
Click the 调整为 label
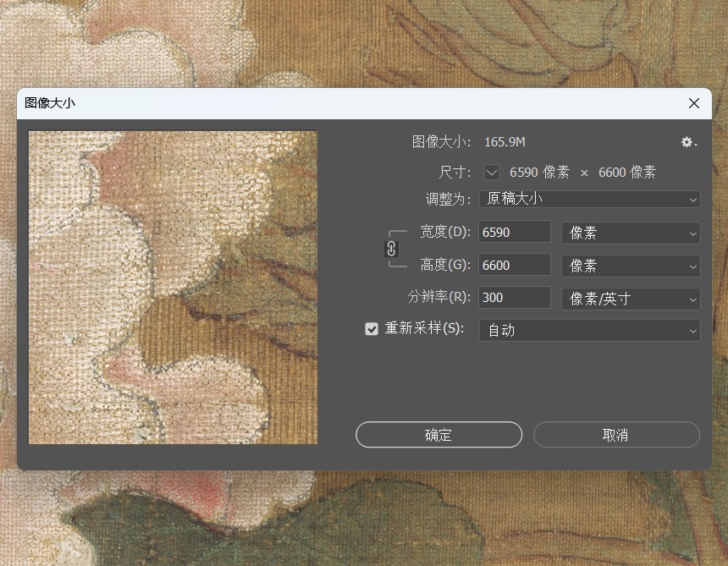point(448,200)
